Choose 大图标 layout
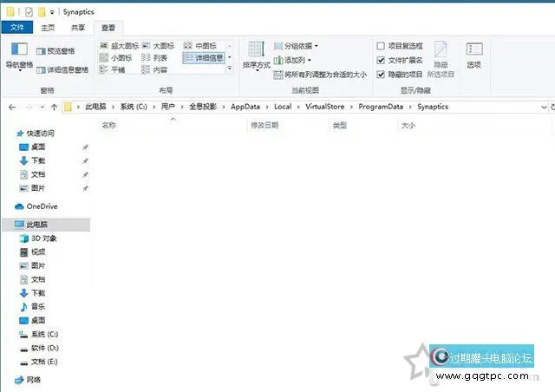 [x=158, y=46]
